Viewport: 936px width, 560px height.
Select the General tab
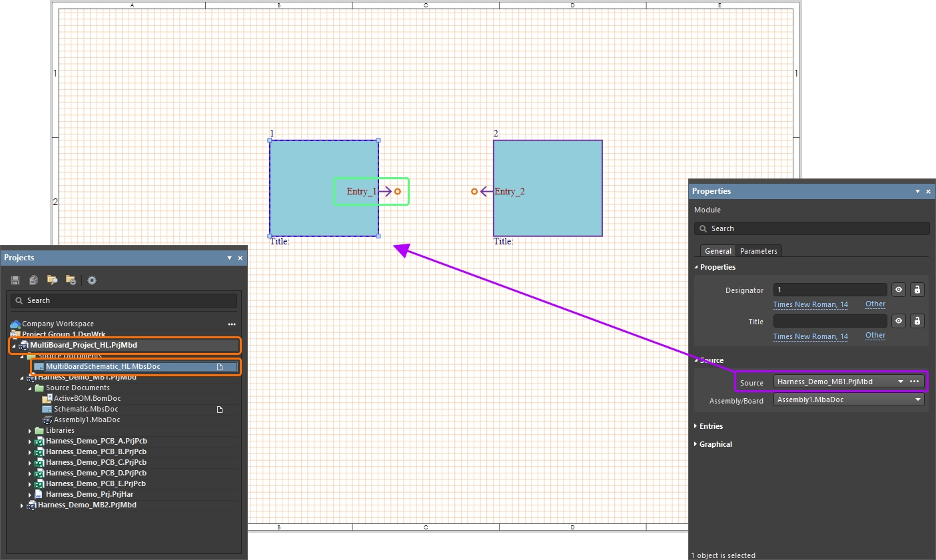(x=717, y=251)
